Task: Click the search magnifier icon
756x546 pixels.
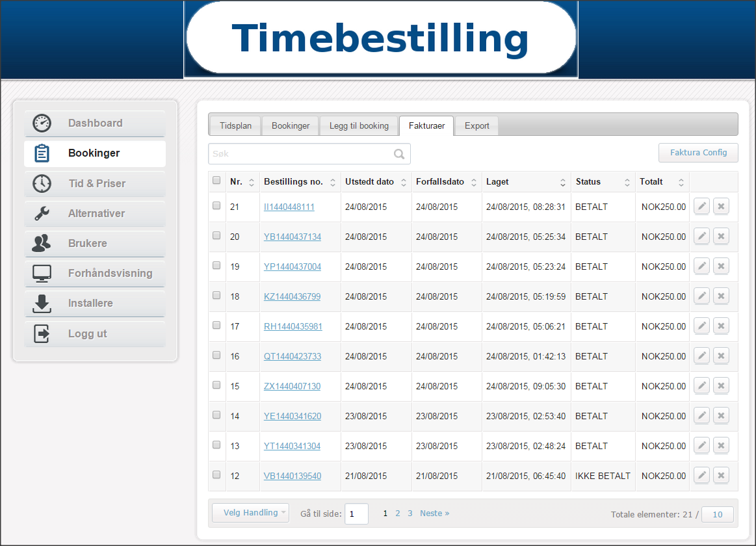Action: click(x=399, y=154)
